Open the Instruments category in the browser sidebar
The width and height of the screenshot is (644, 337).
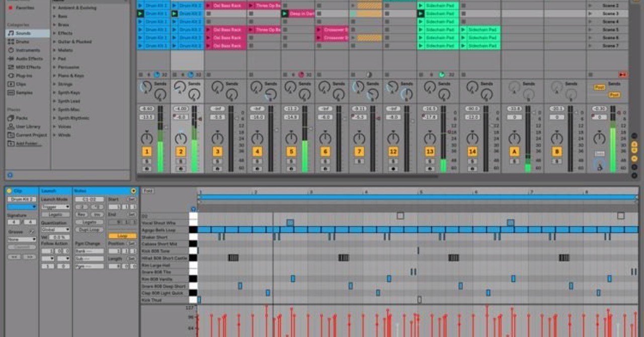pyautogui.click(x=11, y=50)
